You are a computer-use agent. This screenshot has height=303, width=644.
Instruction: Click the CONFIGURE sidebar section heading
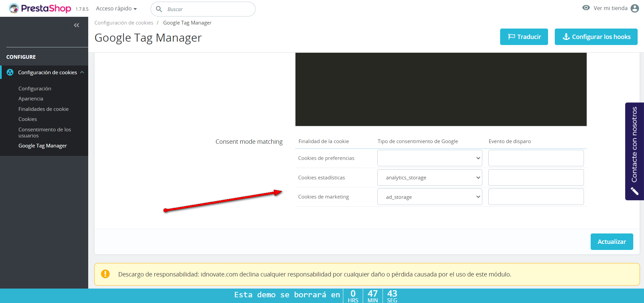21,57
